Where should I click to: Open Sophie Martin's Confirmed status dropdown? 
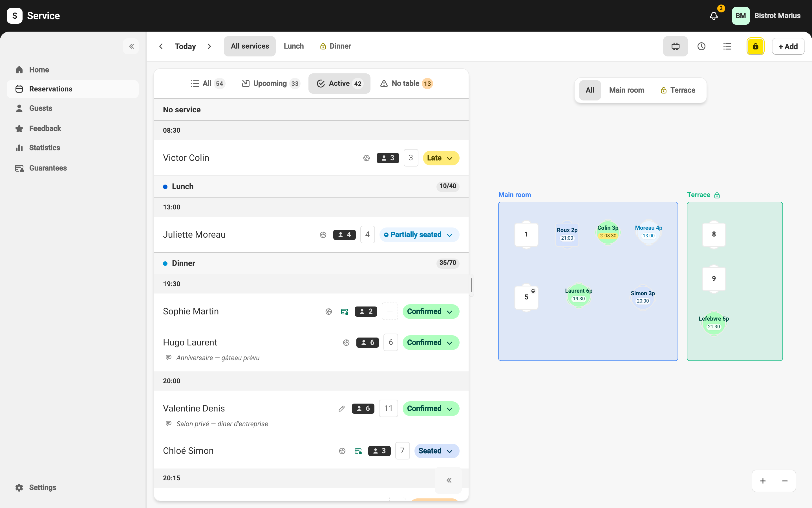431,312
